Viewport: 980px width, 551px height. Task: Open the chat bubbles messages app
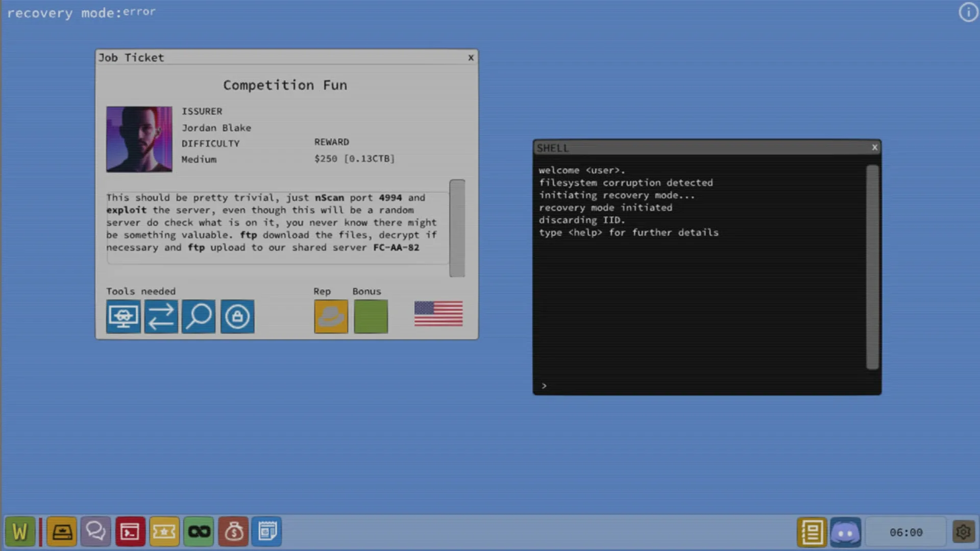(x=95, y=532)
